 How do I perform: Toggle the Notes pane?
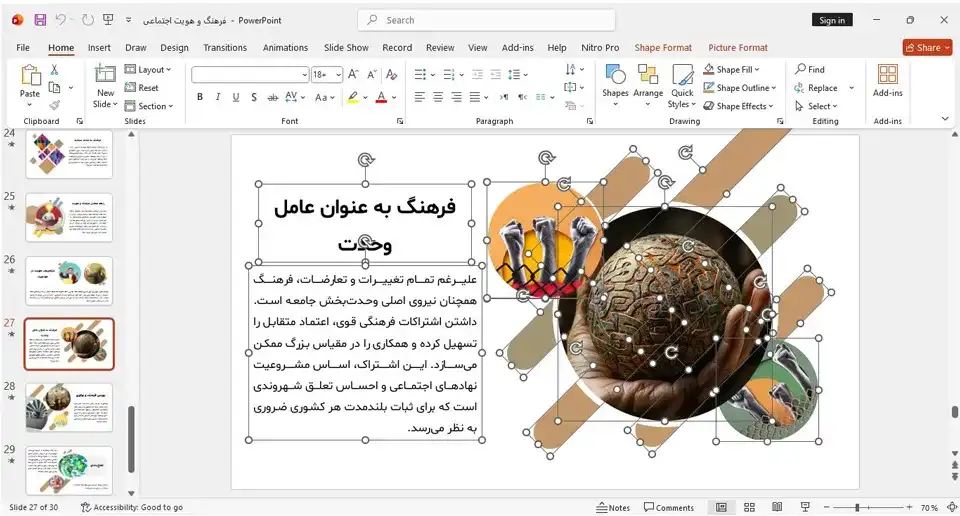[613, 507]
